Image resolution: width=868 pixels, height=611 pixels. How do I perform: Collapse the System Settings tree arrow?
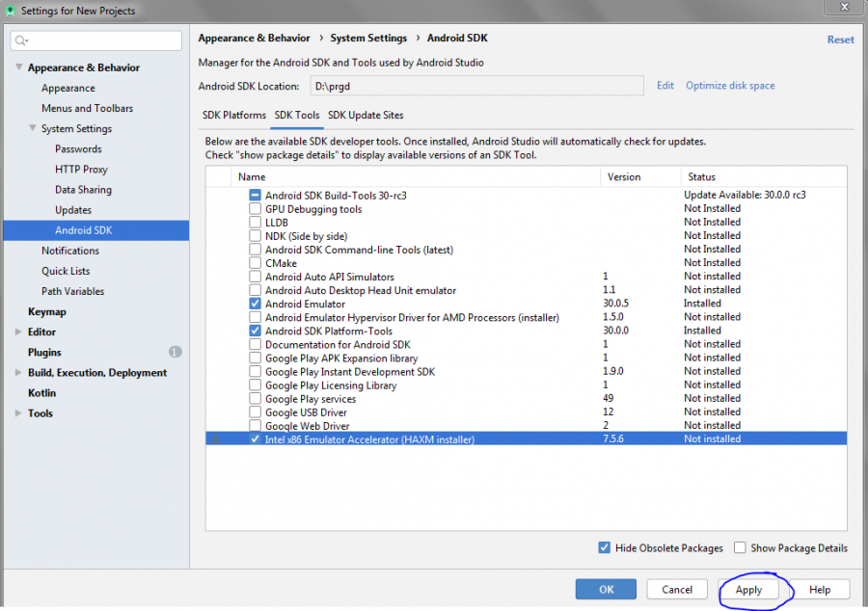point(32,128)
